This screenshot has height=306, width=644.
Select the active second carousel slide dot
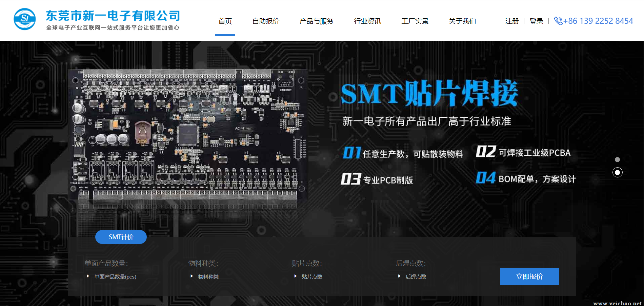click(617, 173)
